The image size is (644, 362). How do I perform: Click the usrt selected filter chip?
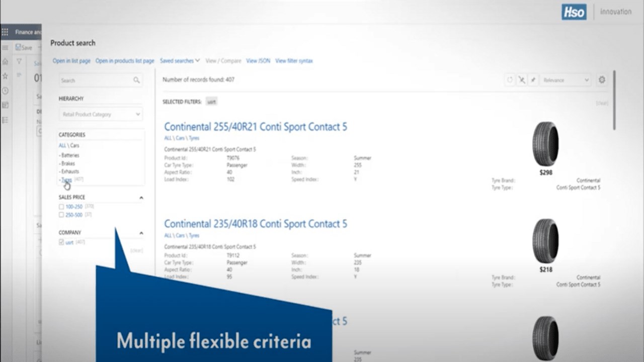[212, 102]
